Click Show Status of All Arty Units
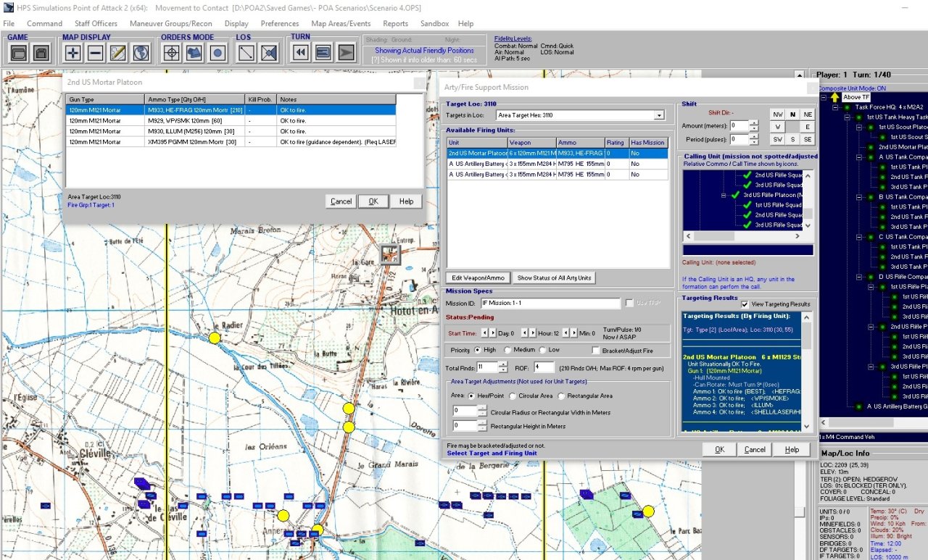This screenshot has width=928, height=560. (x=554, y=278)
